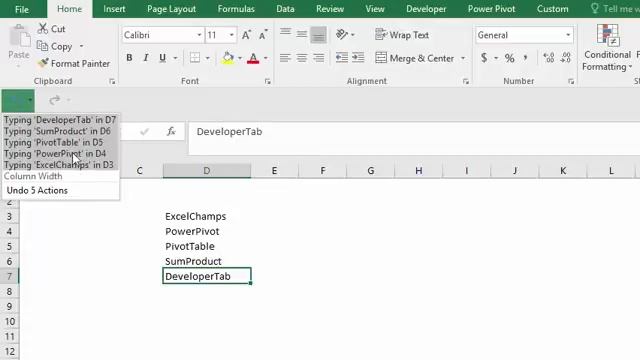The width and height of the screenshot is (640, 360).
Task: Open Font settings dialog launcher
Action: pyautogui.click(x=268, y=82)
